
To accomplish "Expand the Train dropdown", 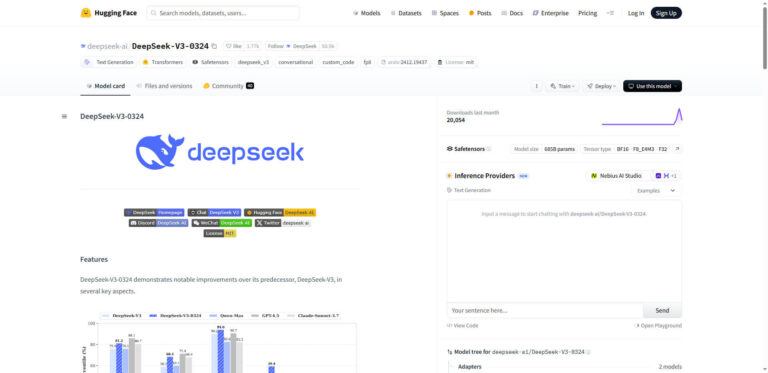I will click(562, 86).
